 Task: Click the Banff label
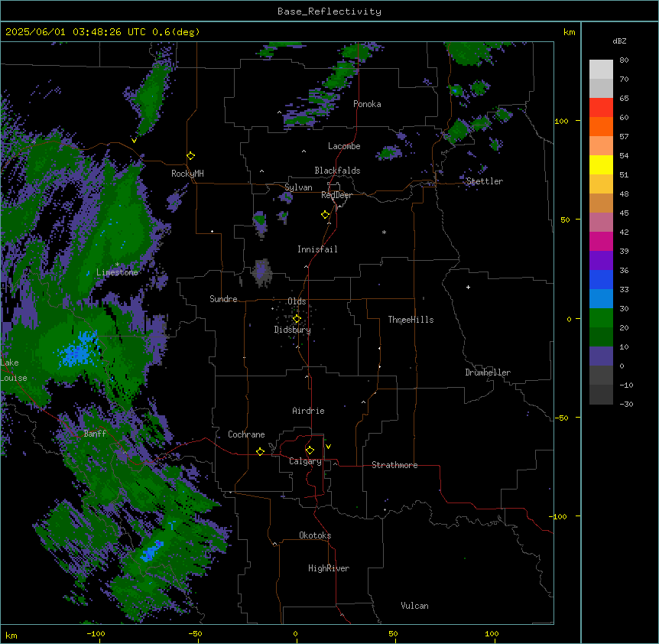(x=95, y=434)
